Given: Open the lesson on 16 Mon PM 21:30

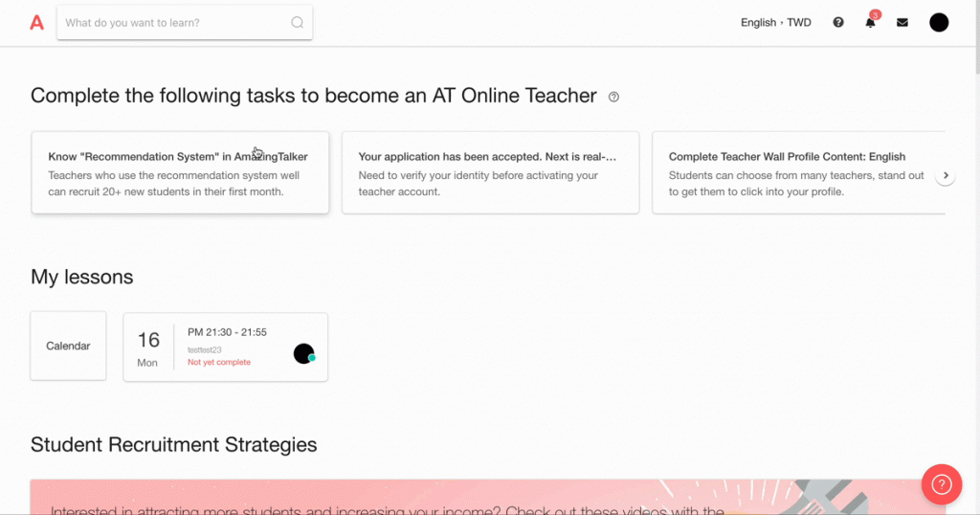Looking at the screenshot, I should click(226, 347).
